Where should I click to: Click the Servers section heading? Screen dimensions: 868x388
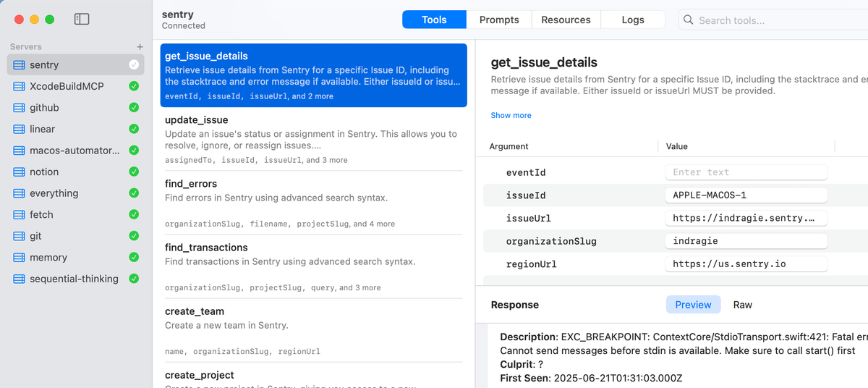click(x=26, y=46)
